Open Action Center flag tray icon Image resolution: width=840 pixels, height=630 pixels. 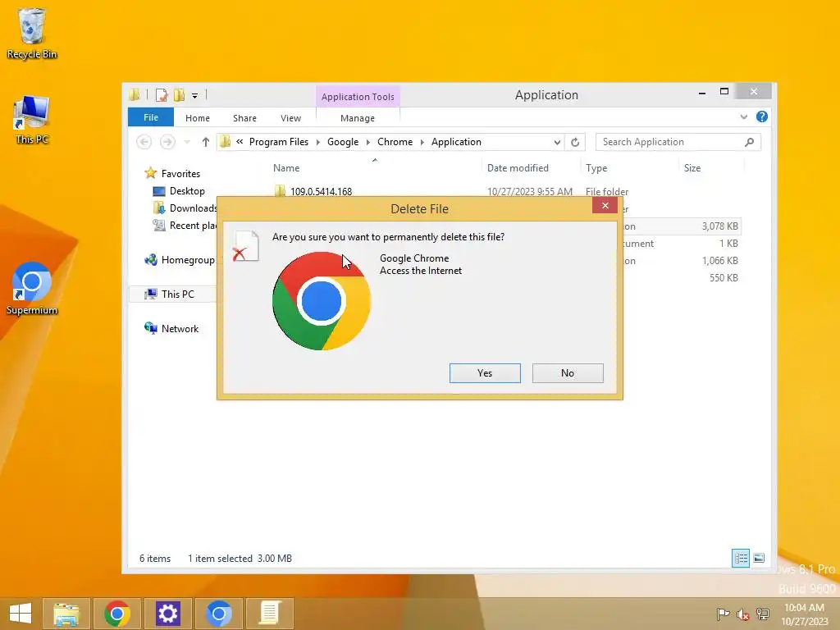coord(723,614)
